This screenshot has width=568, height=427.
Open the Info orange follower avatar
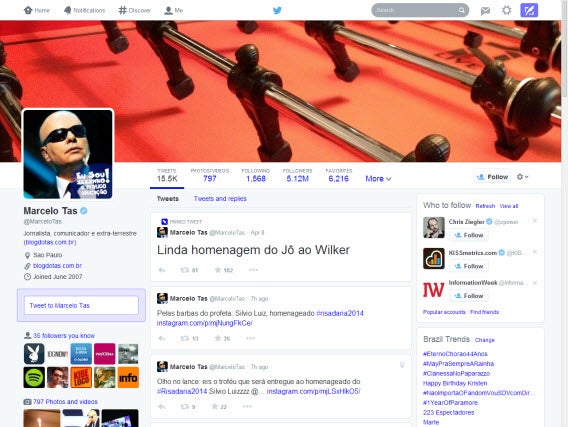tap(128, 377)
